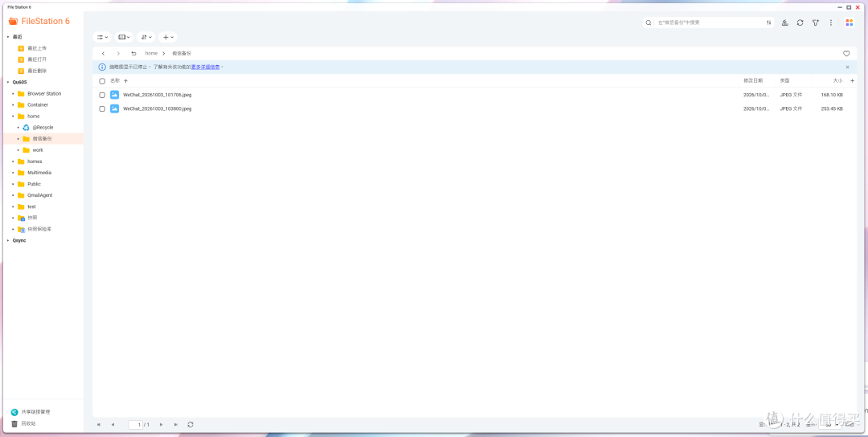
Task: Open 最近删除 in the sidebar
Action: tap(37, 71)
